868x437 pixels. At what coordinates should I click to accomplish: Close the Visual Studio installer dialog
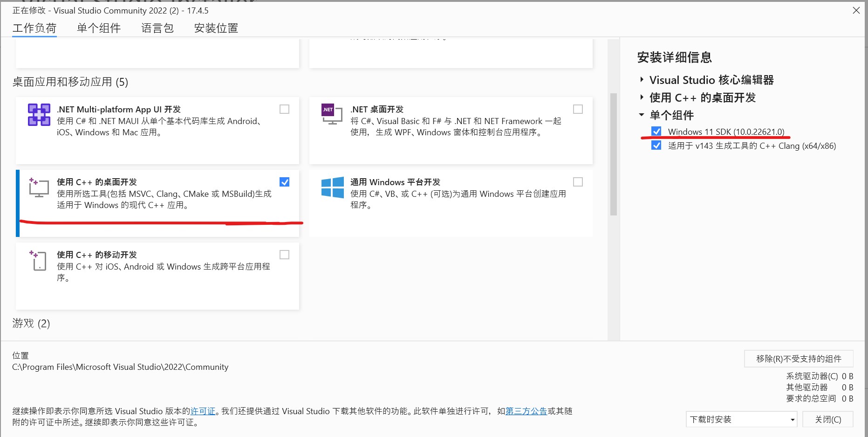pyautogui.click(x=856, y=10)
